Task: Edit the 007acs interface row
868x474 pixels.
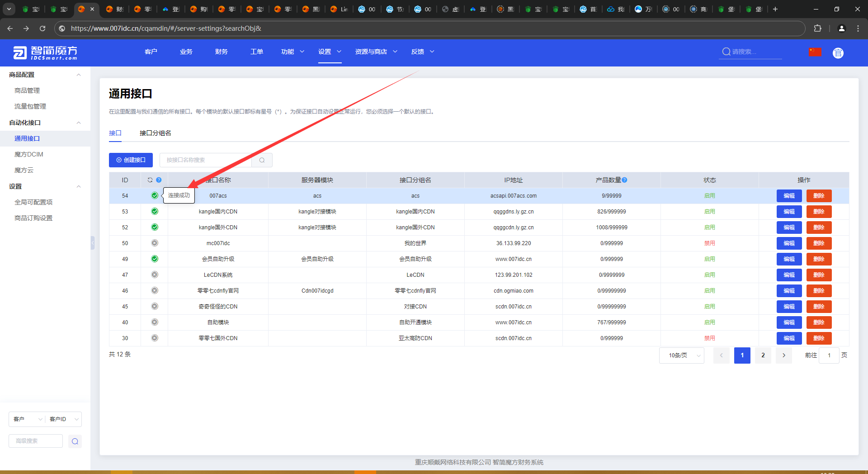Action: pyautogui.click(x=789, y=196)
